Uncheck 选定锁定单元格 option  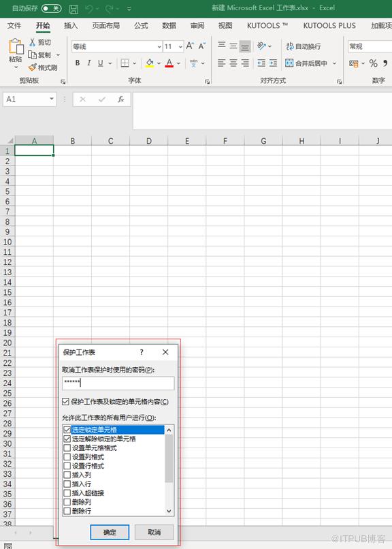[67, 430]
